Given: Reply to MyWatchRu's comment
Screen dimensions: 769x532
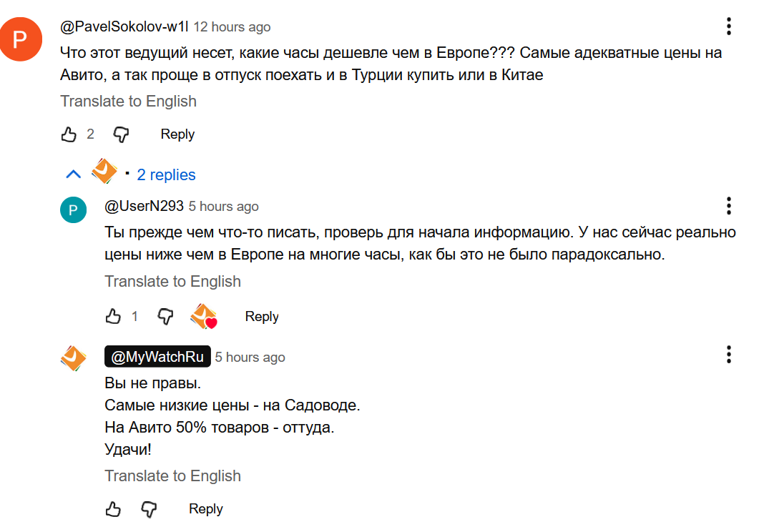Looking at the screenshot, I should coord(205,509).
